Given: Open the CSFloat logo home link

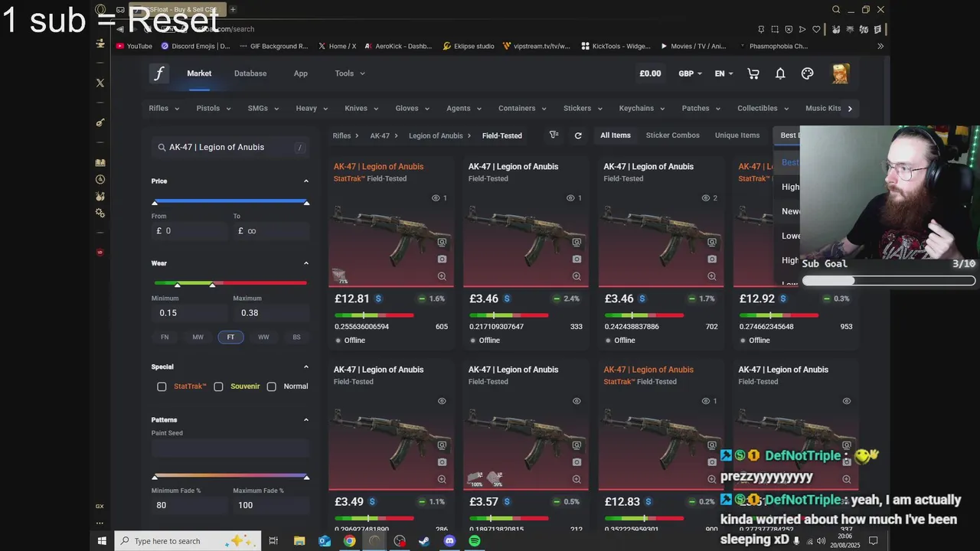Looking at the screenshot, I should coord(159,73).
